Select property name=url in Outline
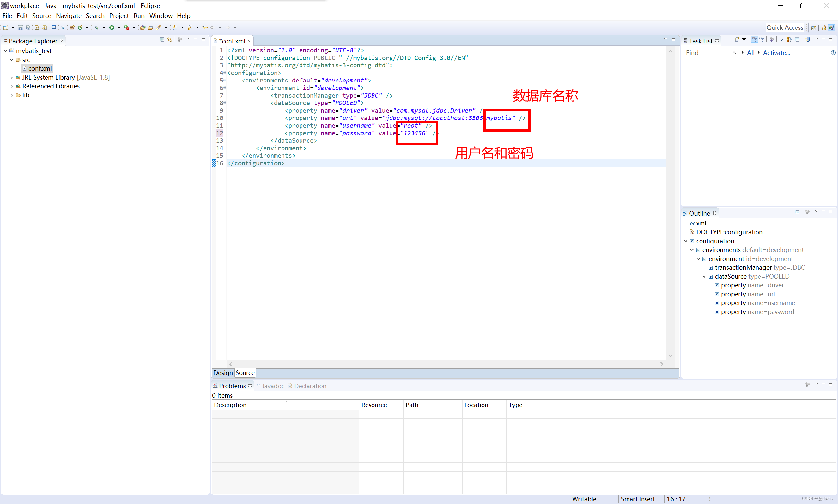Viewport: 838px width, 504px height. (745, 294)
